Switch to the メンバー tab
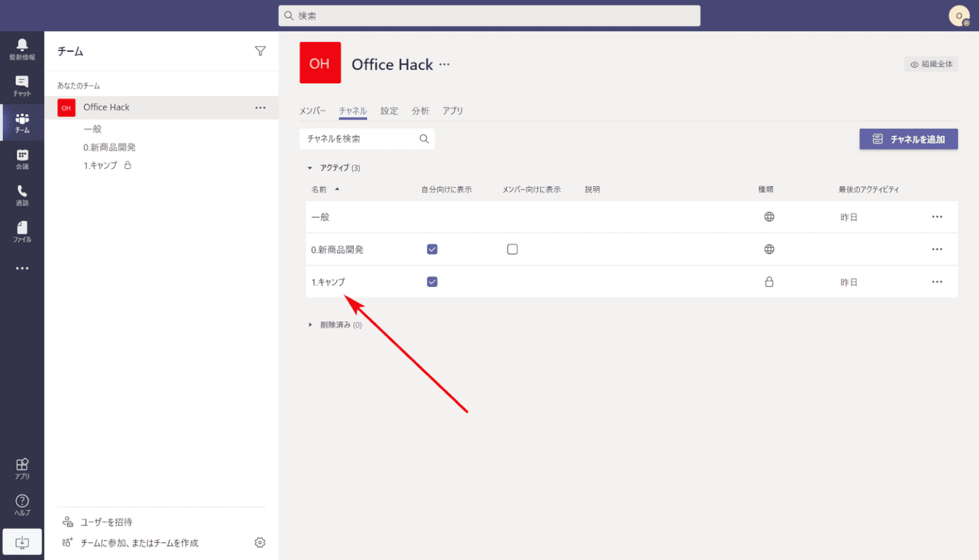 [312, 111]
